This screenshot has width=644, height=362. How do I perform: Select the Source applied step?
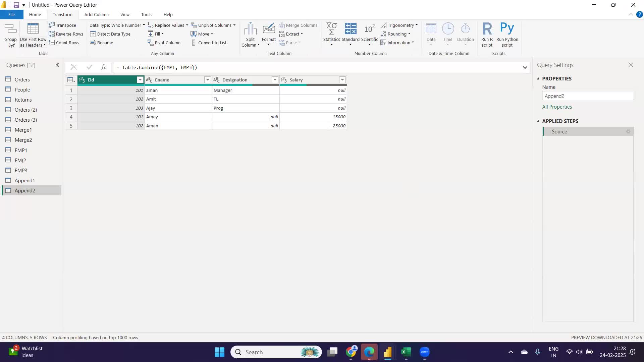tap(588, 132)
